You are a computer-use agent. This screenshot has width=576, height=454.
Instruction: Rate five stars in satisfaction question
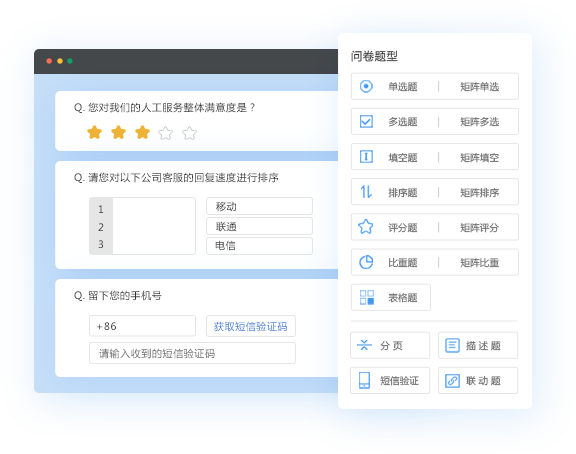(190, 133)
